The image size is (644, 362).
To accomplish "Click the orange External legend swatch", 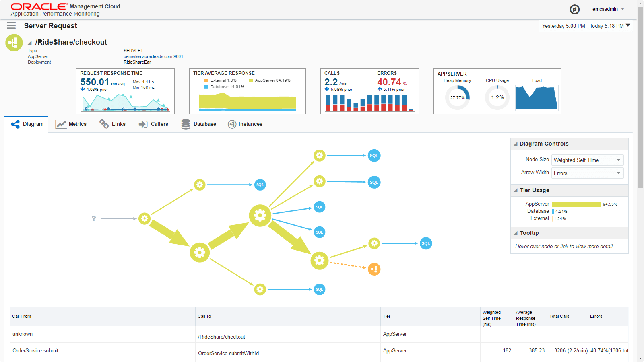I will point(206,80).
